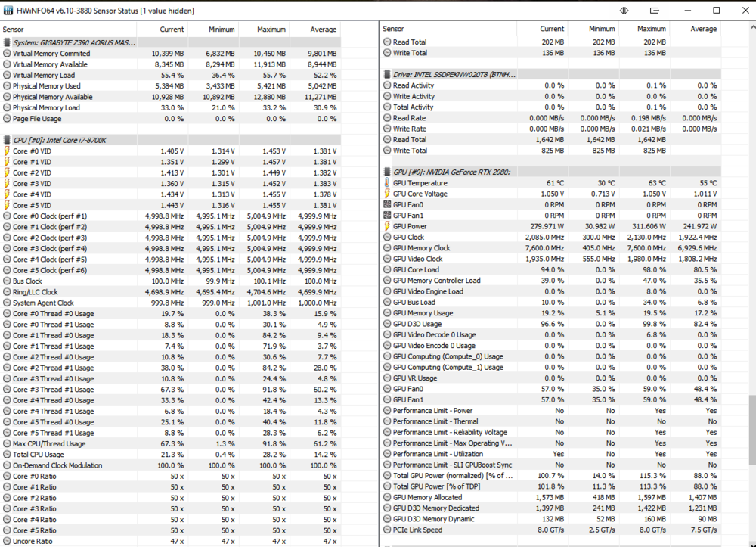The image size is (756, 547).
Task: Click the side-arrows layout icon in the title bar
Action: pos(624,10)
